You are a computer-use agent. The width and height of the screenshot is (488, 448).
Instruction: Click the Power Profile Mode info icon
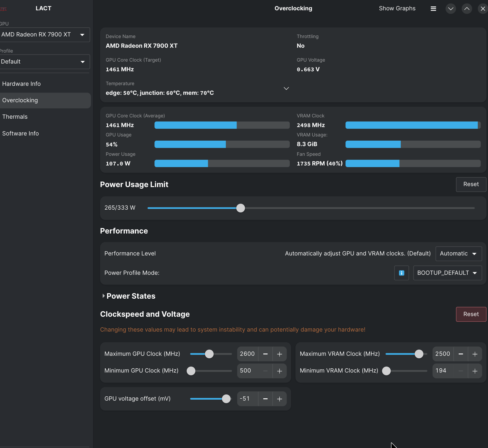(x=402, y=273)
